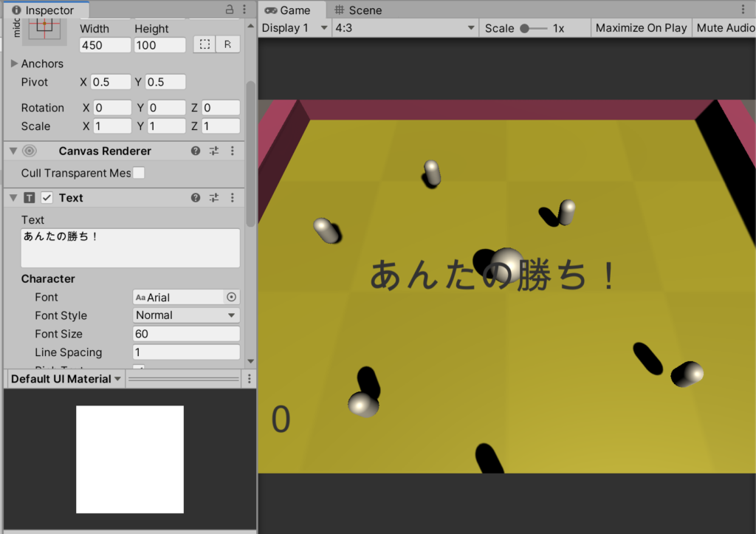This screenshot has width=756, height=534.
Task: Lock the Inspector panel with padlock icon
Action: tap(230, 9)
